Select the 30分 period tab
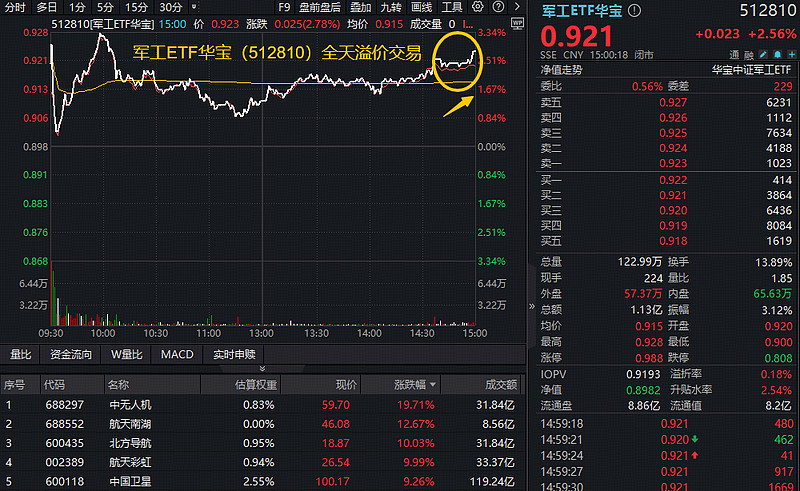The image size is (800, 491). click(170, 7)
